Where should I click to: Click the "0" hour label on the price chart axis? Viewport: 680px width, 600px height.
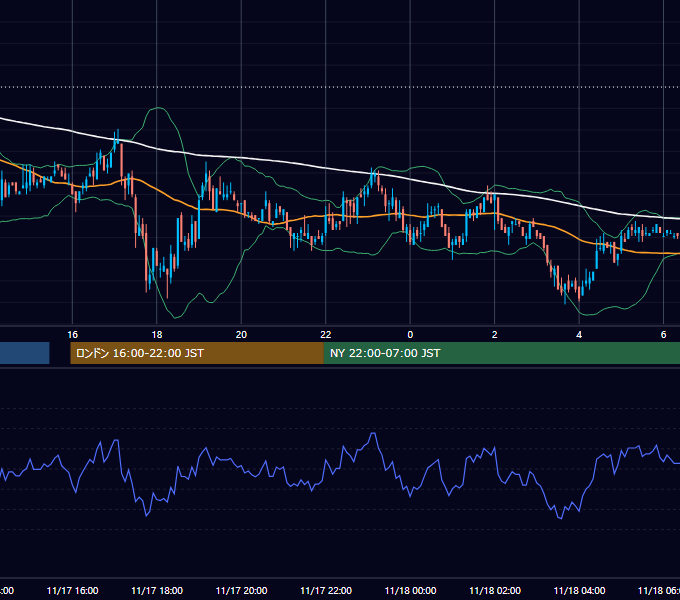pos(410,334)
